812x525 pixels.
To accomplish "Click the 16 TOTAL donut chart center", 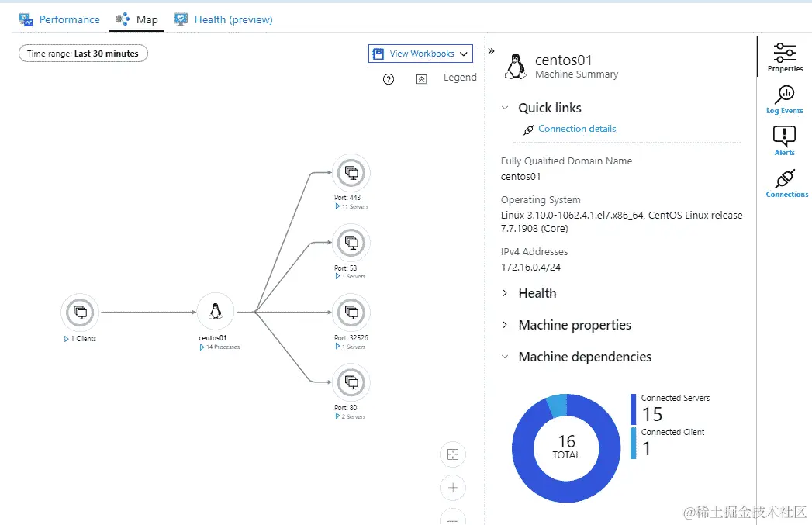I will click(566, 447).
